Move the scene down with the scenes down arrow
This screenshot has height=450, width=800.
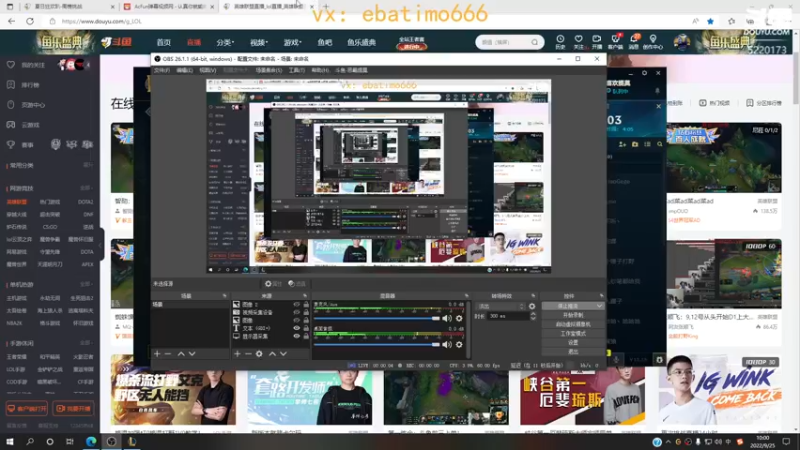192,354
